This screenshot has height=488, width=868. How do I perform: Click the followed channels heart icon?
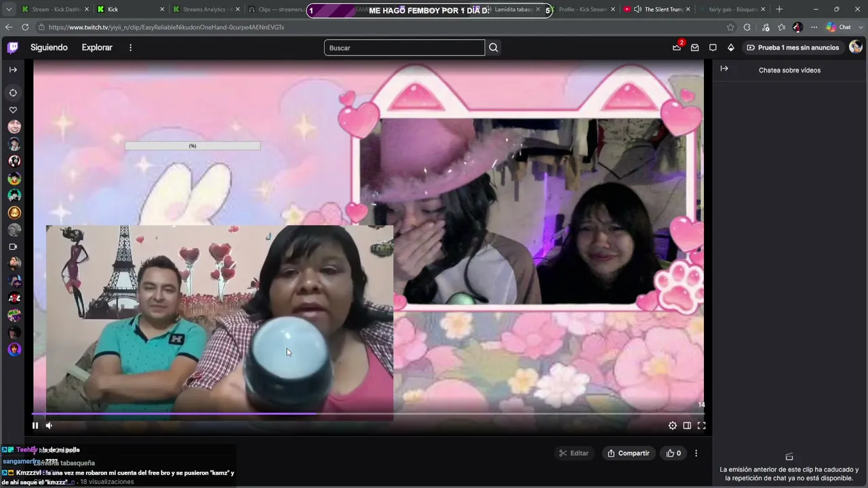point(13,110)
